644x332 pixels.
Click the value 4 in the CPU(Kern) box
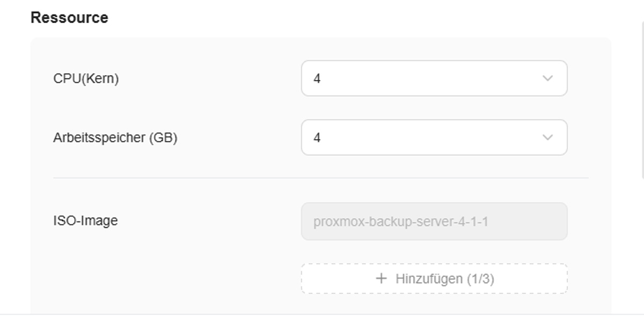tap(317, 79)
